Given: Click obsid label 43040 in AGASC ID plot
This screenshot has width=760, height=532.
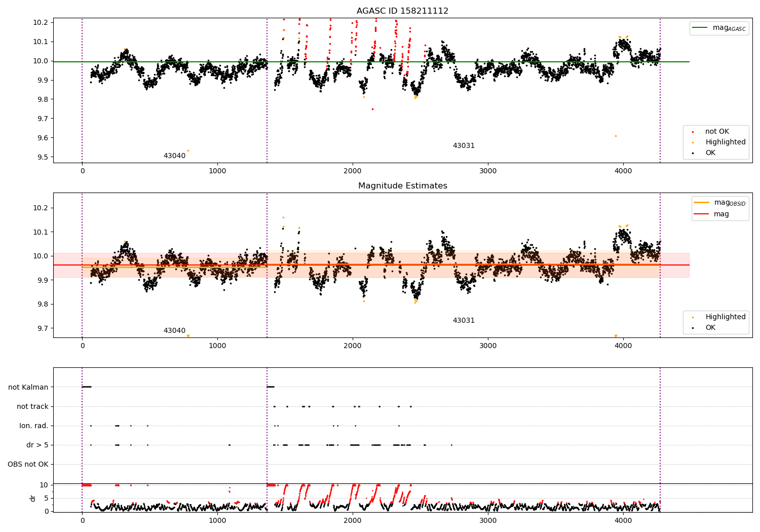Looking at the screenshot, I should (x=174, y=156).
